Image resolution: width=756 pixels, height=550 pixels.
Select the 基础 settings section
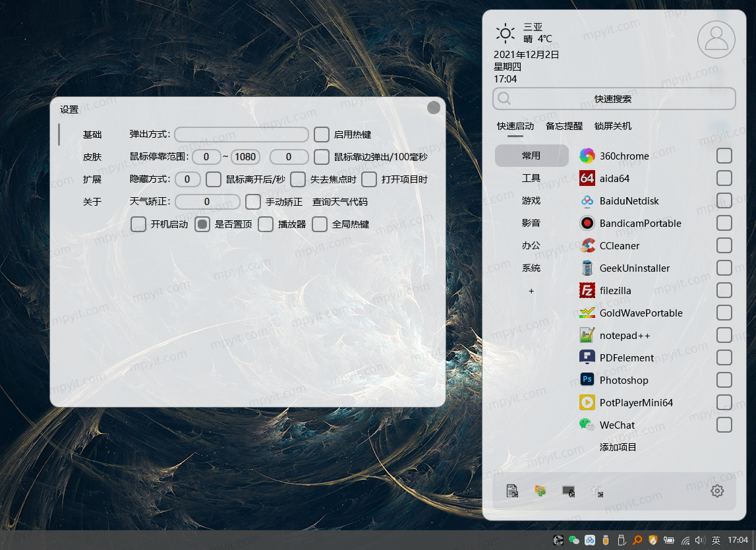point(92,135)
